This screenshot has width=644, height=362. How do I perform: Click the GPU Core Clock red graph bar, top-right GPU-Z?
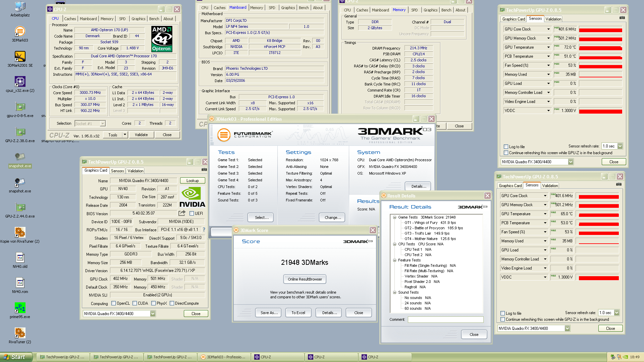click(600, 30)
